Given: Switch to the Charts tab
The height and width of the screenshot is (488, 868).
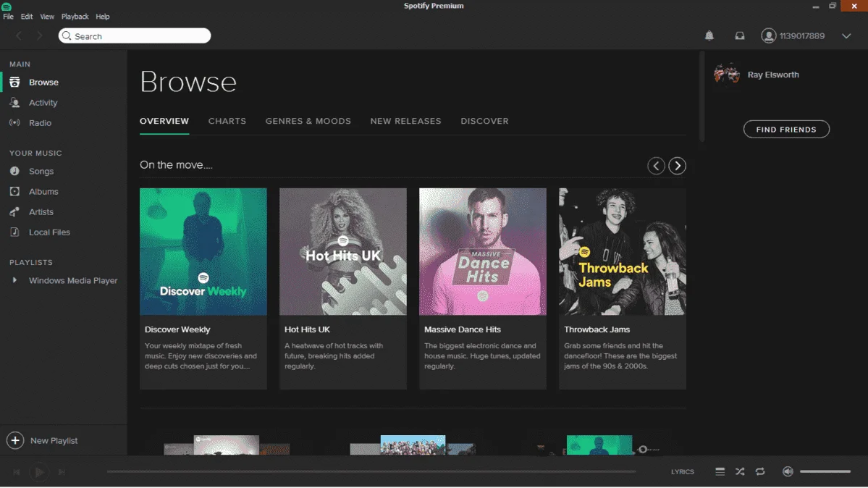Looking at the screenshot, I should [227, 121].
